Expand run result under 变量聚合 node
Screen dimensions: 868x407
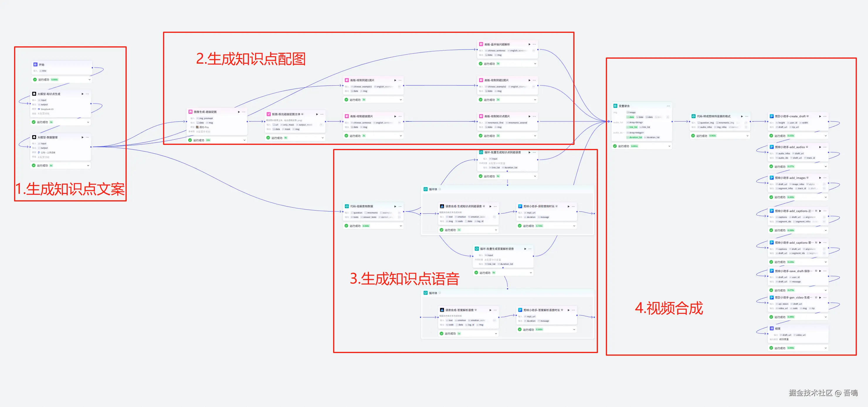tap(669, 146)
